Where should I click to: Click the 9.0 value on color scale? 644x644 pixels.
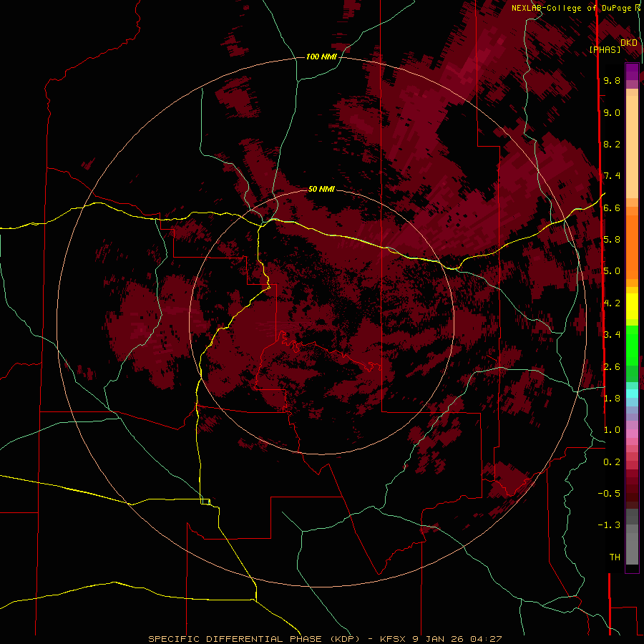(x=612, y=112)
